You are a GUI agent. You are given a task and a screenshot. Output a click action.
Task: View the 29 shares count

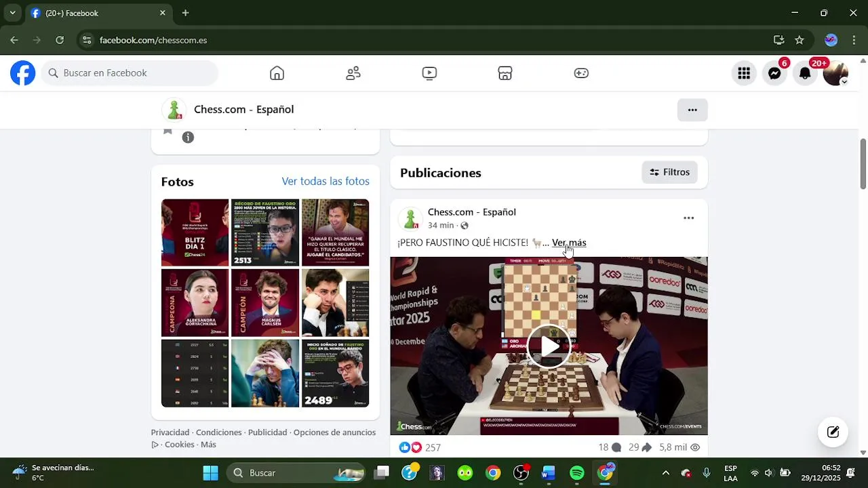click(x=640, y=447)
